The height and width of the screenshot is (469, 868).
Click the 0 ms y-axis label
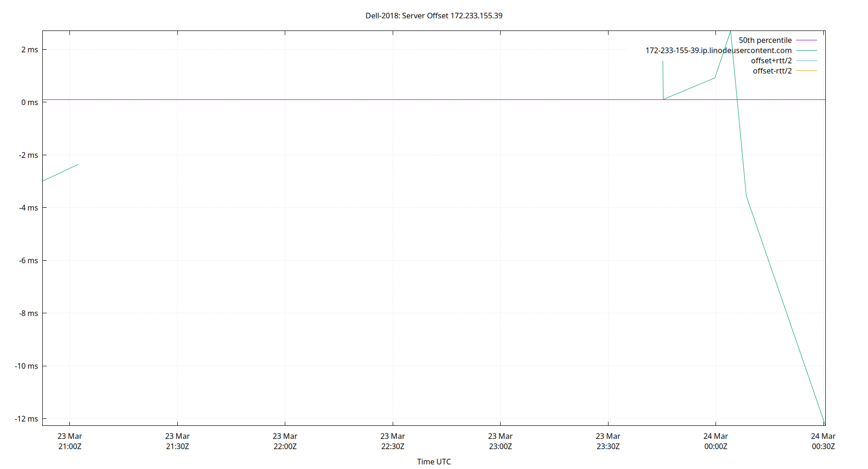click(29, 101)
